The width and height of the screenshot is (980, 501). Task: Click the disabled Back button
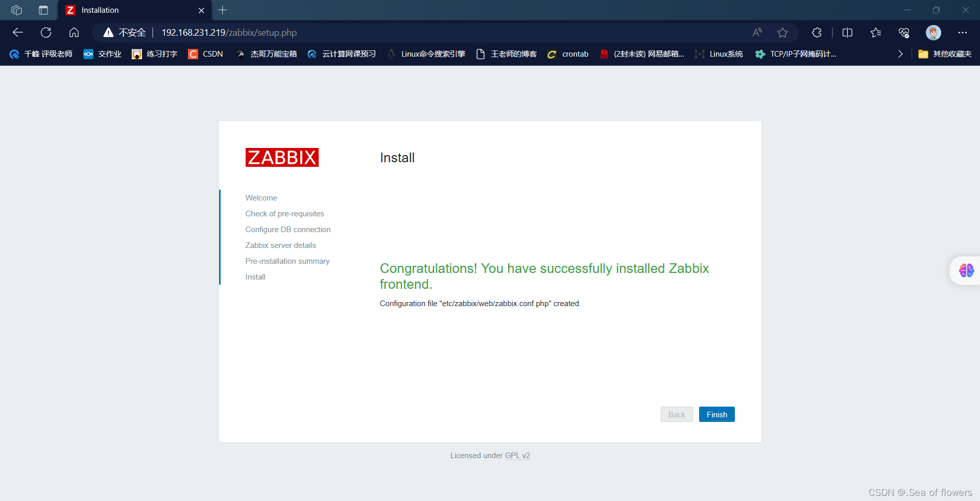(677, 414)
